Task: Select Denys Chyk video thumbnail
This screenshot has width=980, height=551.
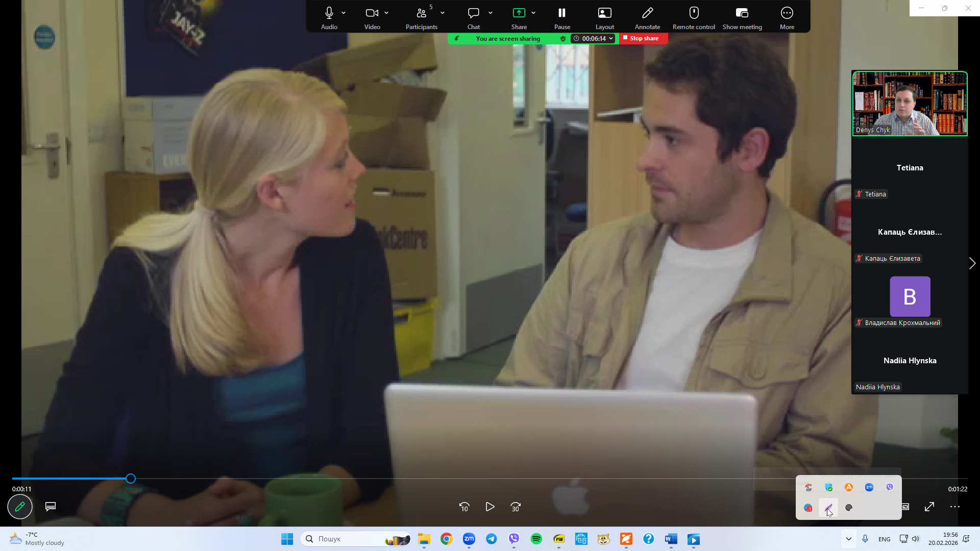Action: point(910,104)
